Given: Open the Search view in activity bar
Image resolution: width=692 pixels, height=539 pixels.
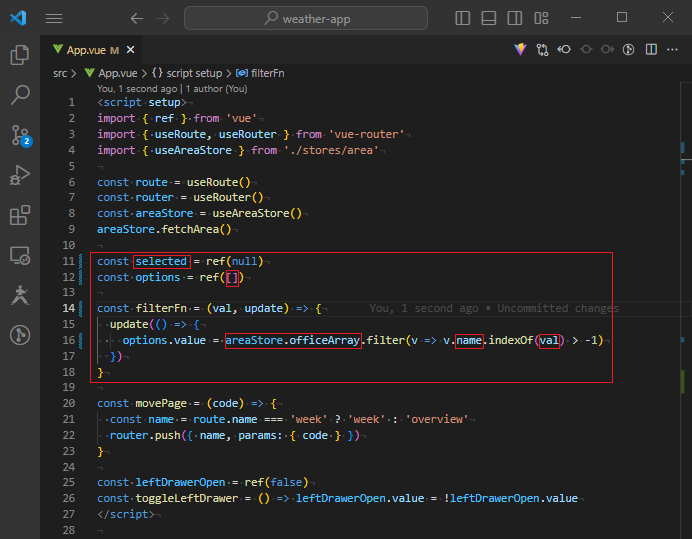Looking at the screenshot, I should [20, 95].
